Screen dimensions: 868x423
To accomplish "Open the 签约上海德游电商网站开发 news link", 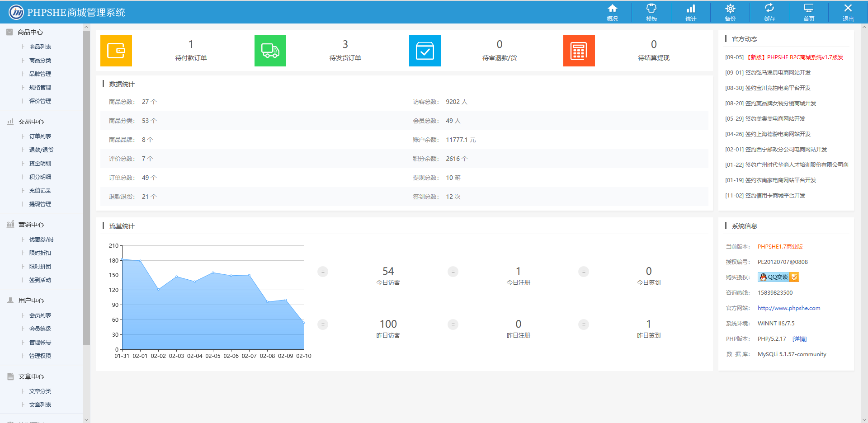I will click(x=778, y=134).
